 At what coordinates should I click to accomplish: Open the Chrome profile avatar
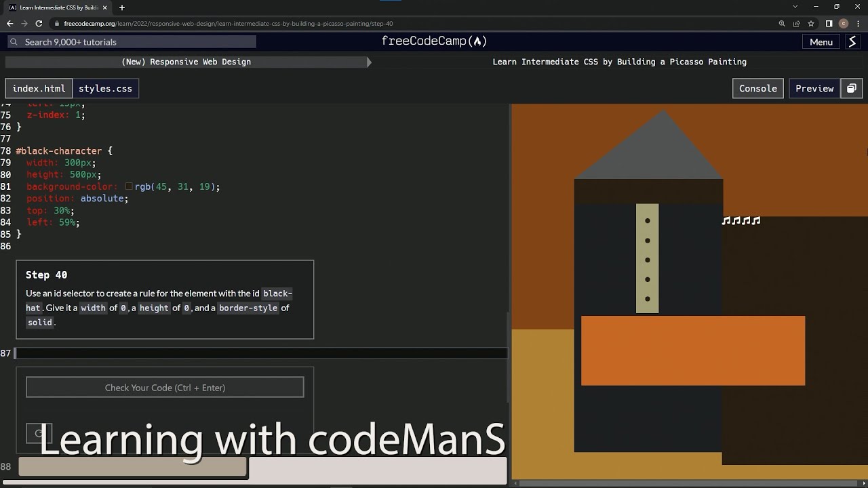coord(844,24)
